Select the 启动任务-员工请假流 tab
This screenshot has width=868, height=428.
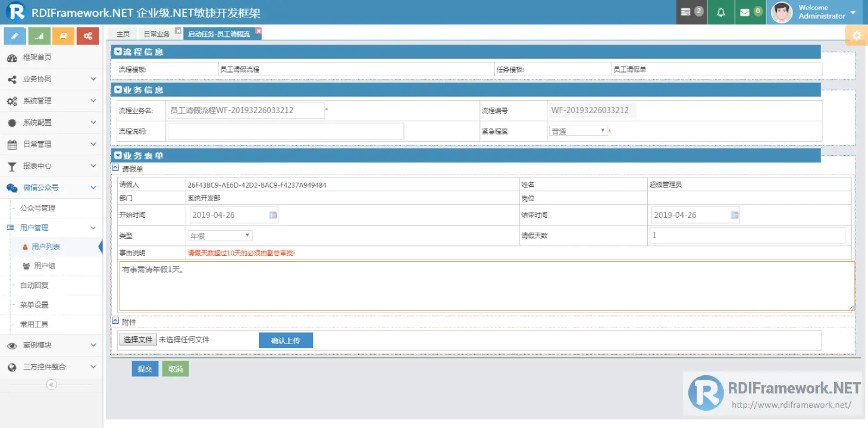click(x=219, y=34)
